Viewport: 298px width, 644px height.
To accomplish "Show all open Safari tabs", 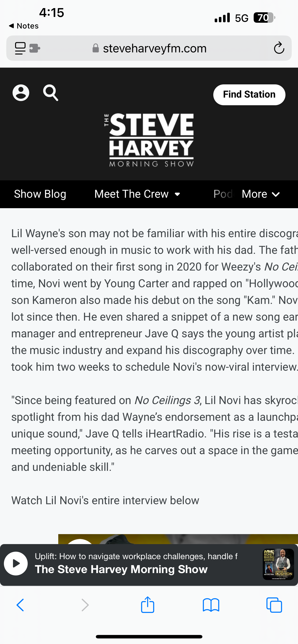I will (x=274, y=605).
